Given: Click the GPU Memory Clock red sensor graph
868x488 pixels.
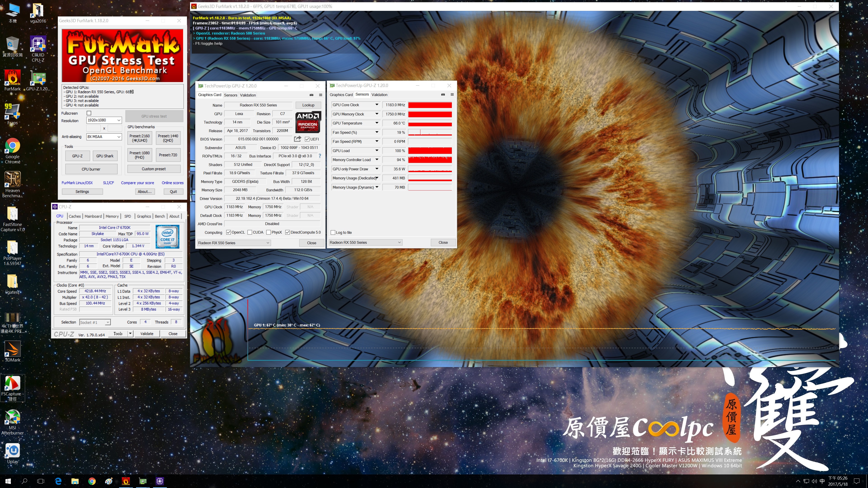Looking at the screenshot, I should coord(430,114).
